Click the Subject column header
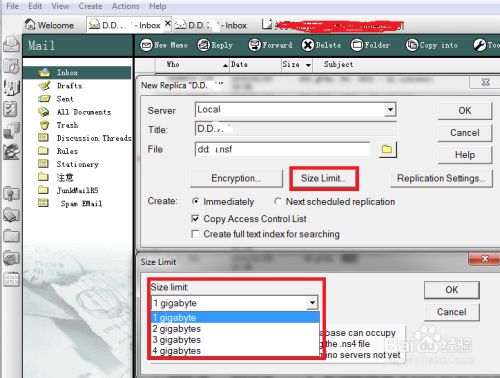 (x=338, y=64)
